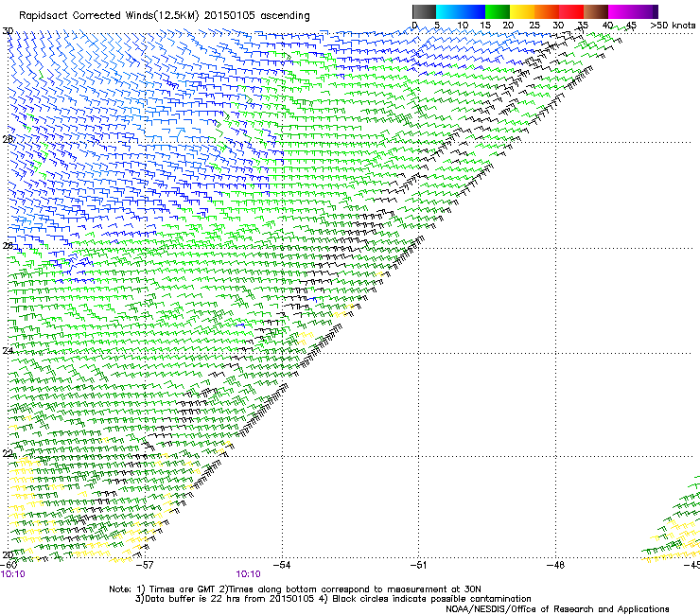The width and height of the screenshot is (700, 615).
Task: Click the '20150105 ascending' date text
Action: (256, 16)
